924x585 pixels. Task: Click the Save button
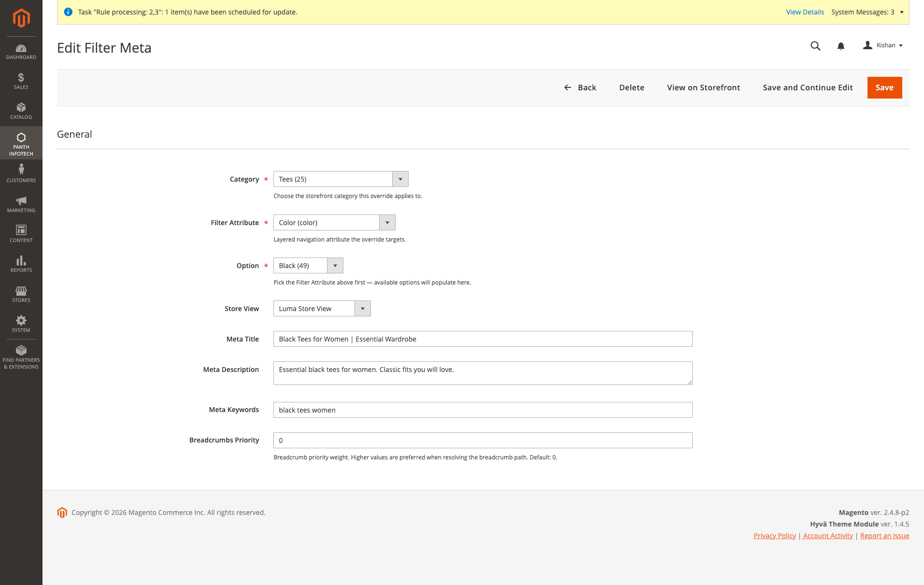click(x=884, y=87)
